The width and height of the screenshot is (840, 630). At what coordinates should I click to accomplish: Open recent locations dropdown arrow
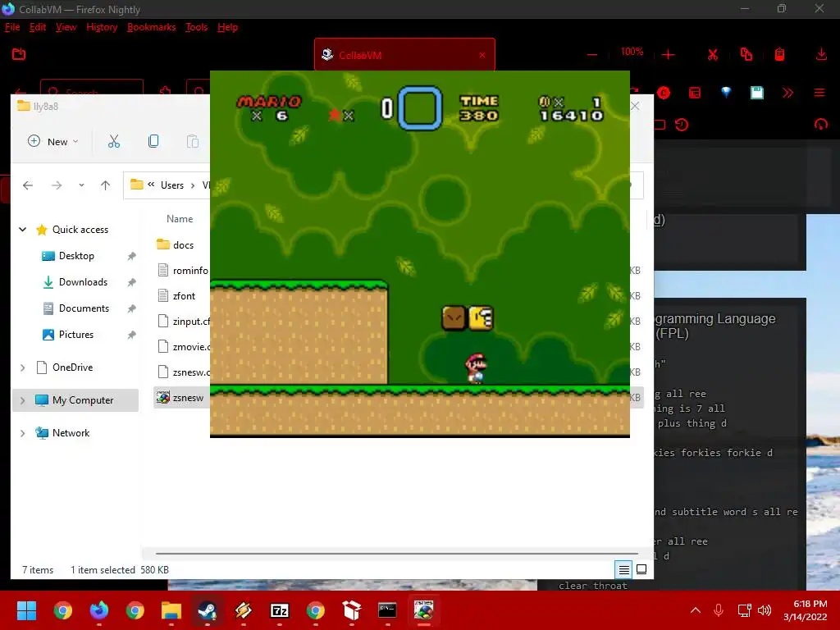click(81, 185)
